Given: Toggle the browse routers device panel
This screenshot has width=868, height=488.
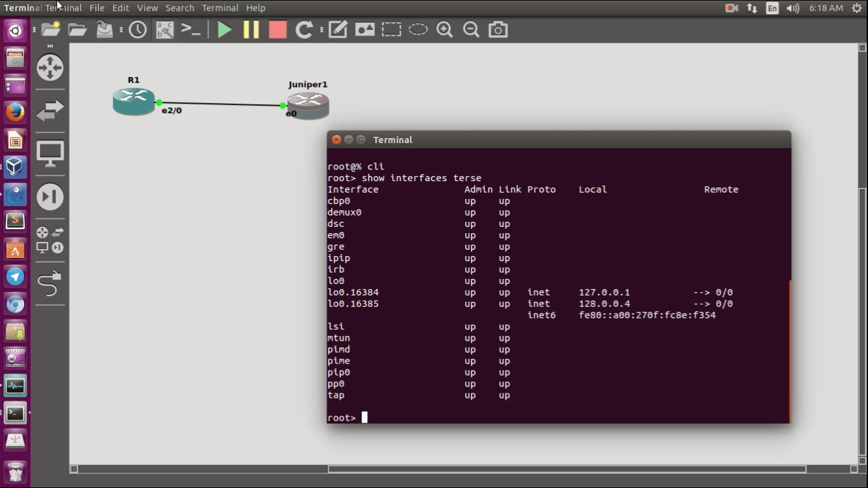Looking at the screenshot, I should [x=50, y=67].
